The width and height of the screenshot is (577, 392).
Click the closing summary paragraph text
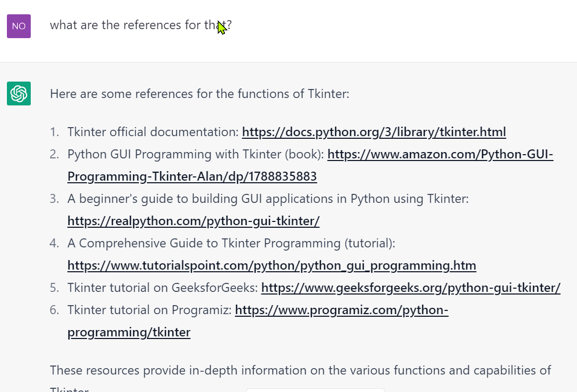tap(300, 370)
